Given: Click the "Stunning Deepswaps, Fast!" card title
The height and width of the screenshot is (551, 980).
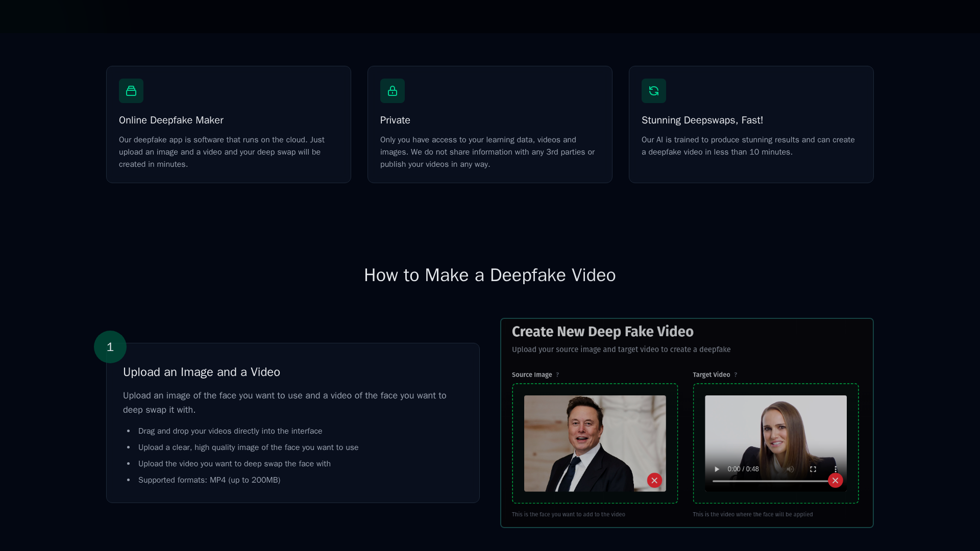Looking at the screenshot, I should click(702, 120).
